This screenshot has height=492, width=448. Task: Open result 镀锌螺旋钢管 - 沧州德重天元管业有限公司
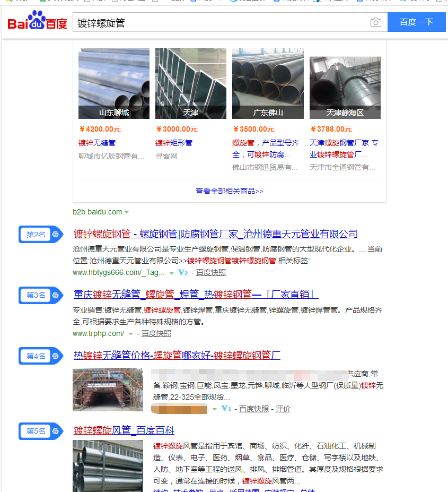click(216, 234)
